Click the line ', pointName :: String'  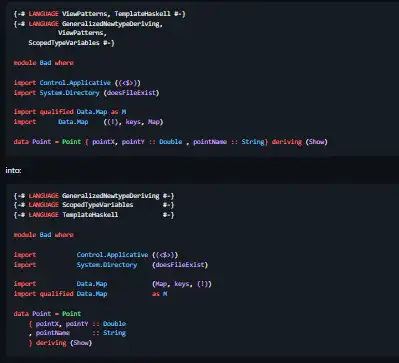click(x=77, y=333)
